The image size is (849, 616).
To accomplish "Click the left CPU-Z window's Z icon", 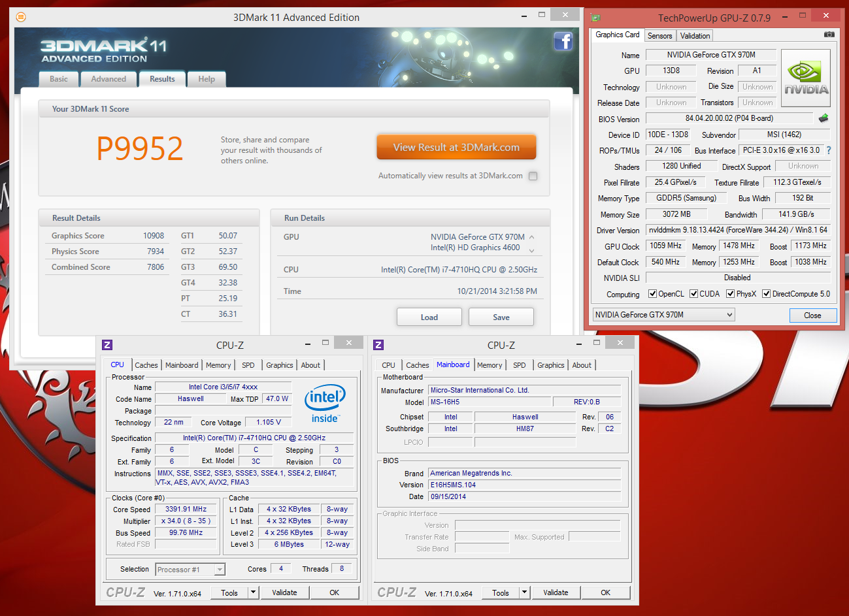I will tap(107, 345).
